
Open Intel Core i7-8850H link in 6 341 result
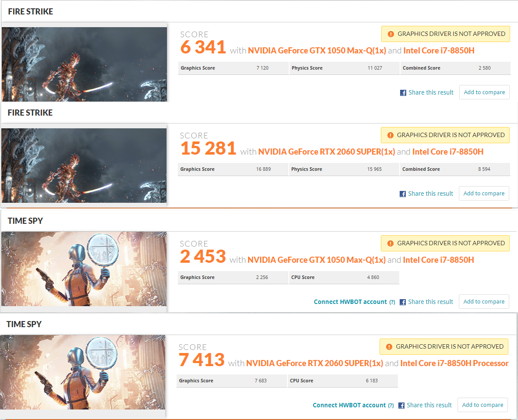(x=439, y=50)
